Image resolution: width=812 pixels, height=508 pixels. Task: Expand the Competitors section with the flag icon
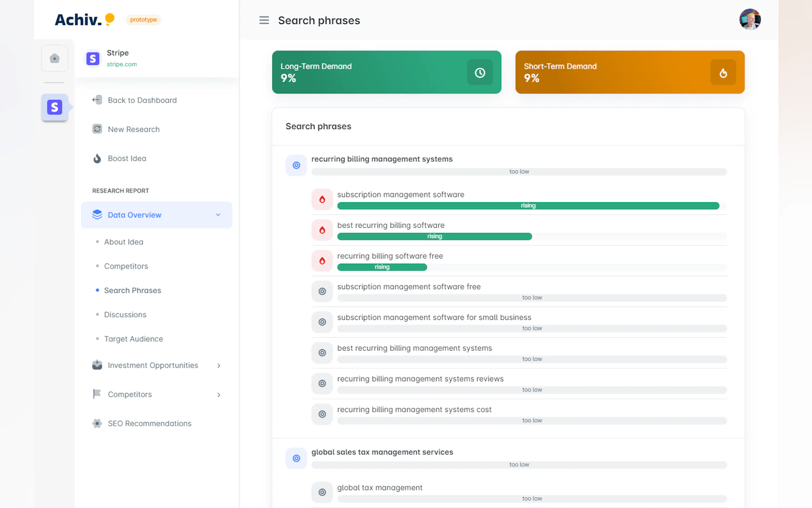tap(219, 394)
